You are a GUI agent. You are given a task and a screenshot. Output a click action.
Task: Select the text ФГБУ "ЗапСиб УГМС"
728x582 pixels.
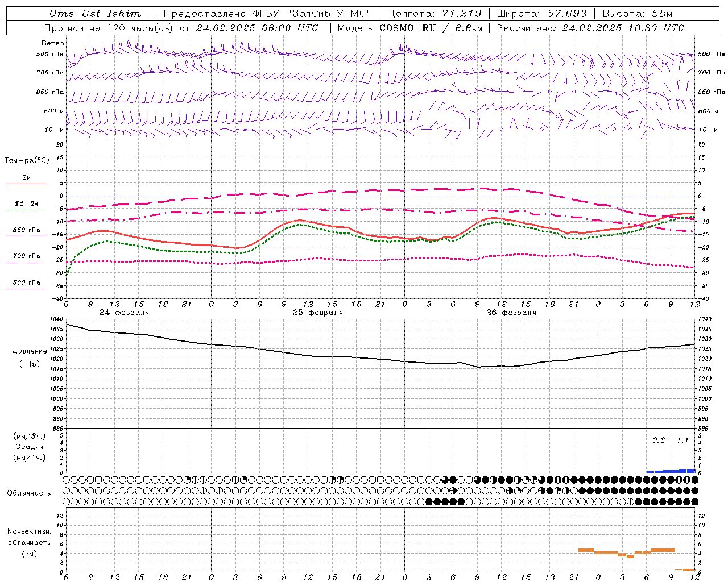(x=311, y=14)
